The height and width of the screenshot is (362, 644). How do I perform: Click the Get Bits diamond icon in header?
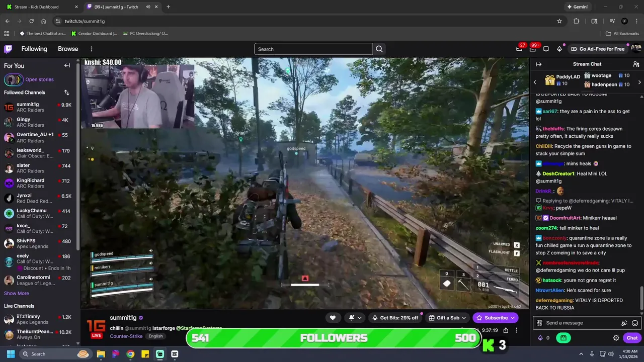pyautogui.click(x=559, y=49)
